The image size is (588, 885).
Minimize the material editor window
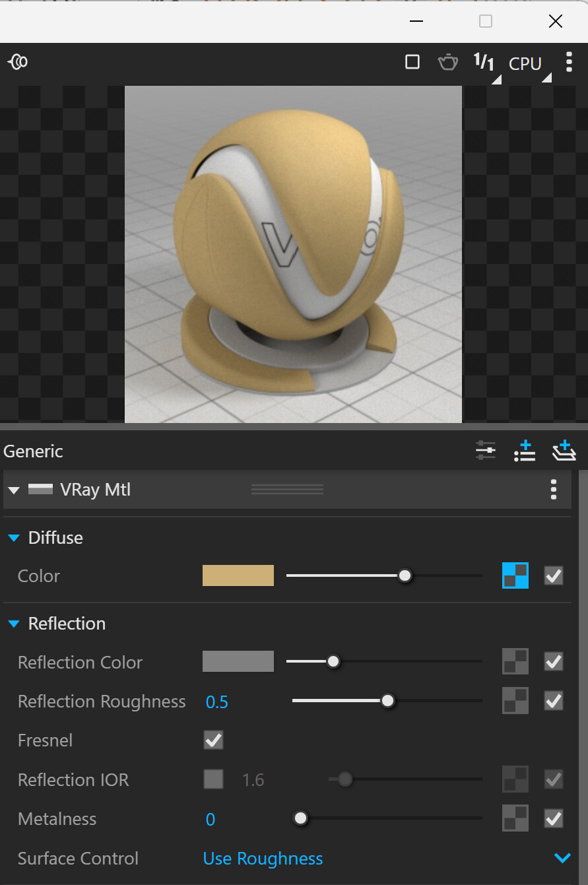[416, 21]
